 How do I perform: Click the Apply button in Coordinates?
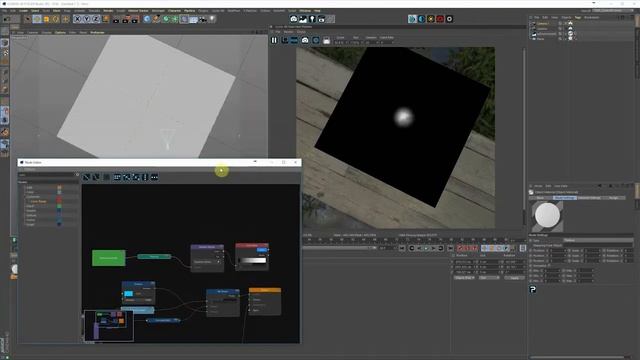point(514,278)
